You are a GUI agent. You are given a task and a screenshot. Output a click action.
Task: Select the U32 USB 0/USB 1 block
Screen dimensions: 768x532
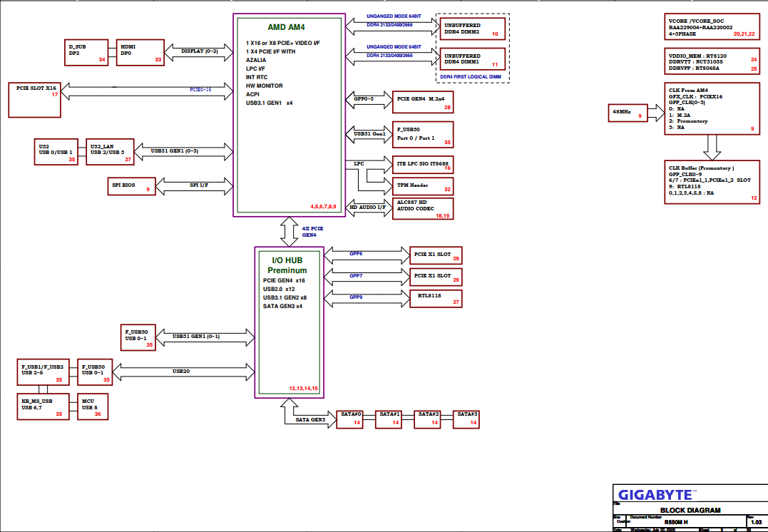56,152
